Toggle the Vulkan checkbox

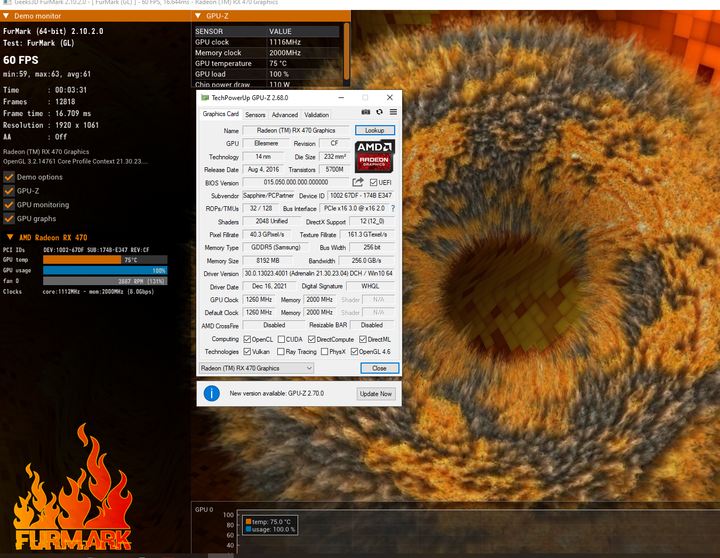click(247, 352)
